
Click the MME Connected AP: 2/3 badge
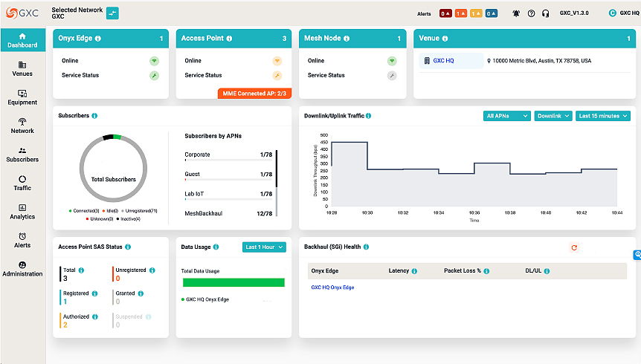(254, 93)
